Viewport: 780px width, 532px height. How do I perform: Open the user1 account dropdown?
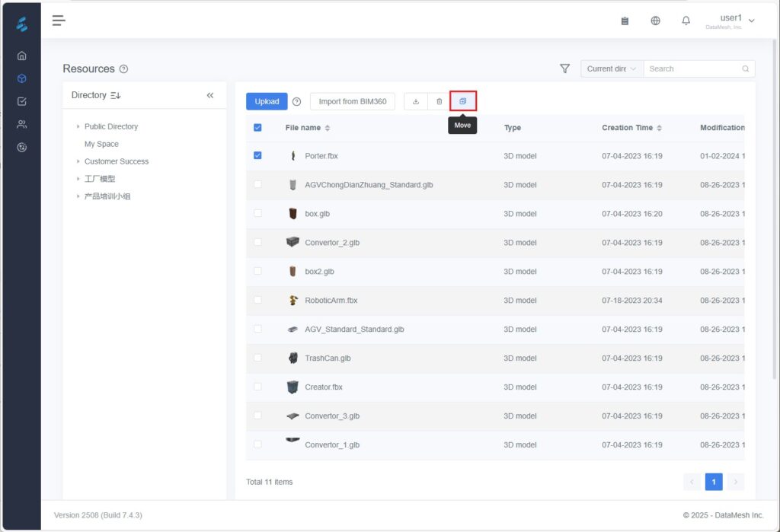736,21
